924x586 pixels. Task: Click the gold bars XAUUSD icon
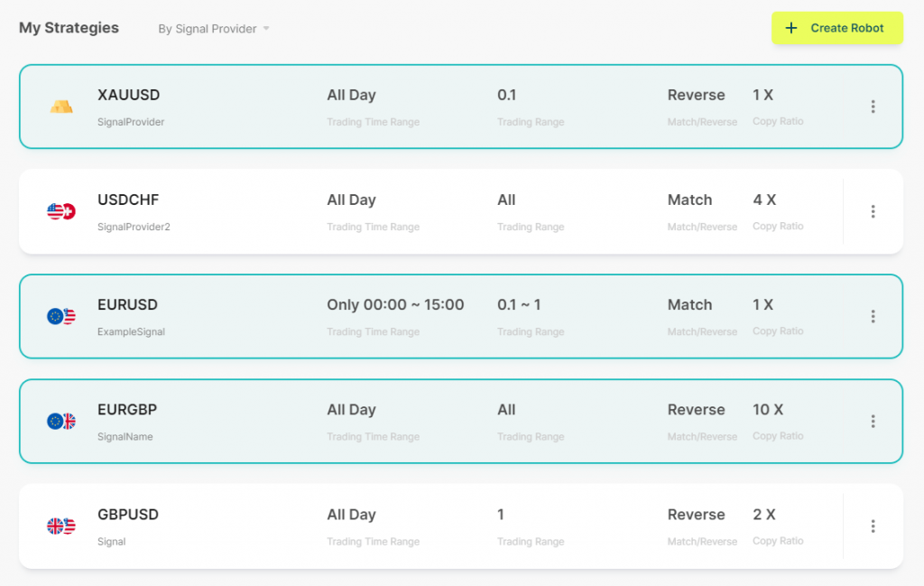(x=61, y=107)
